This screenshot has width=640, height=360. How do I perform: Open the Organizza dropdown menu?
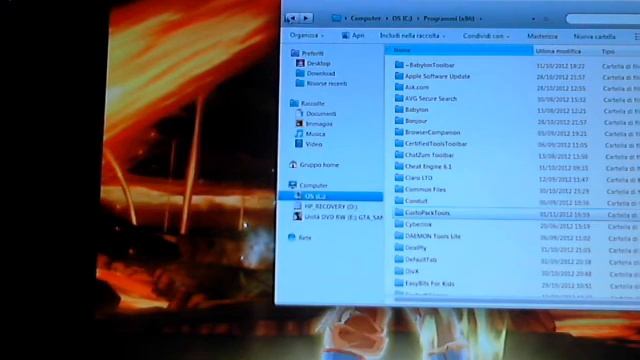(x=307, y=36)
